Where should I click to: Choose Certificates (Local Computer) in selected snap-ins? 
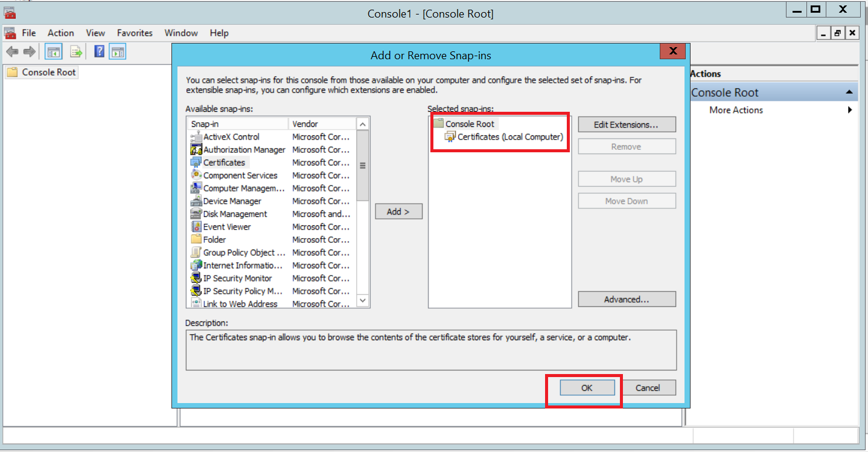click(509, 137)
